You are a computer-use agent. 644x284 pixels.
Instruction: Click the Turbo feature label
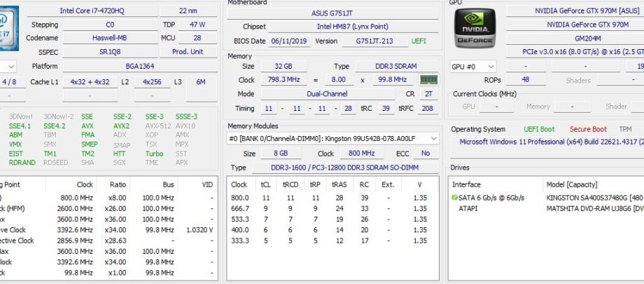(x=154, y=154)
